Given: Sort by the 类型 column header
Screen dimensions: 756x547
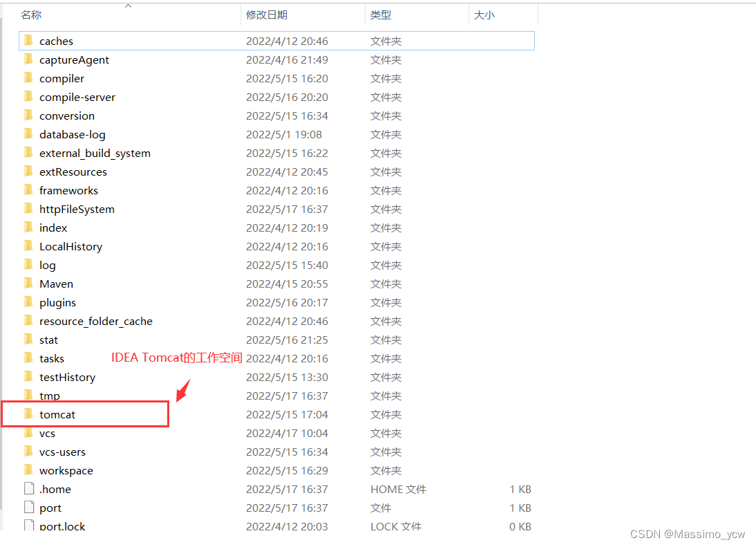Looking at the screenshot, I should click(x=380, y=15).
